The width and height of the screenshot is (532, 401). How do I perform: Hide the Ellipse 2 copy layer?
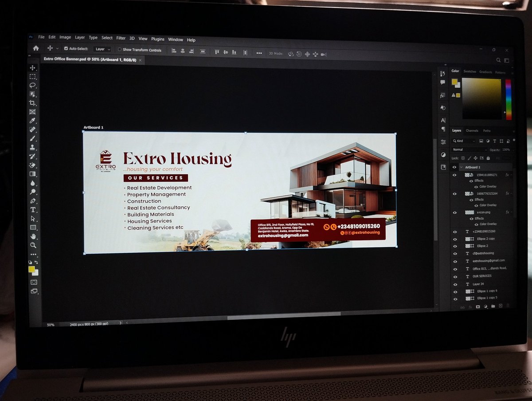point(454,239)
